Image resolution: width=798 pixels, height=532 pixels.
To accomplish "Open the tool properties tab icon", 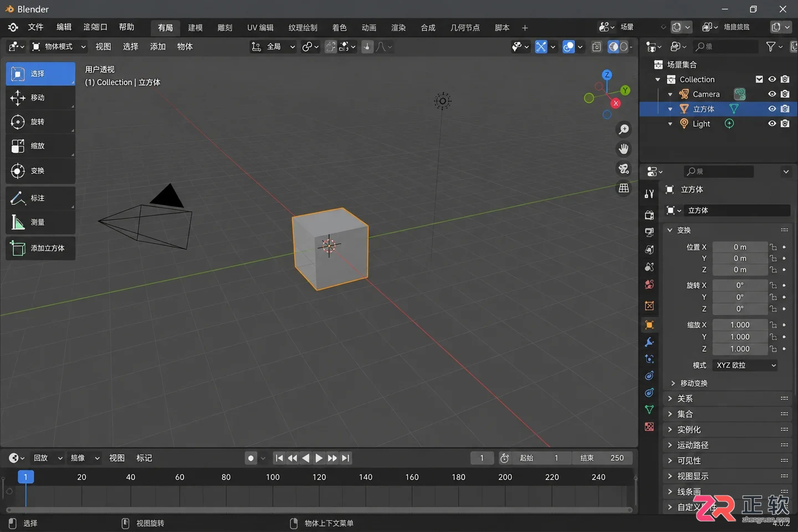I will coord(649,193).
